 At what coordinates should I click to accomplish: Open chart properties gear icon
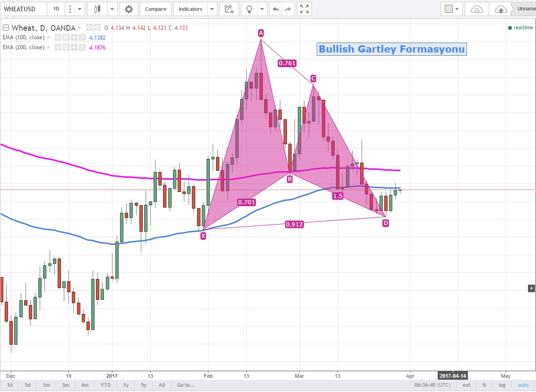coord(129,9)
